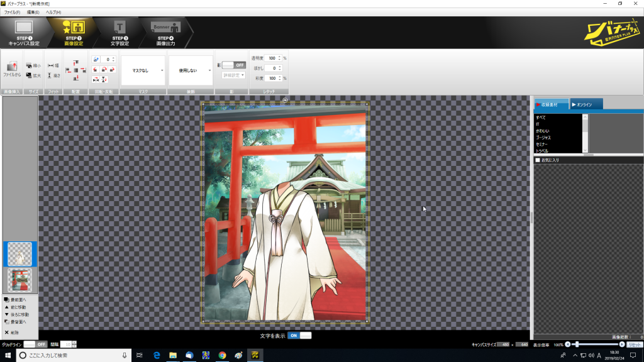
Task: Insert image using ファイルから icon
Action: pyautogui.click(x=11, y=69)
